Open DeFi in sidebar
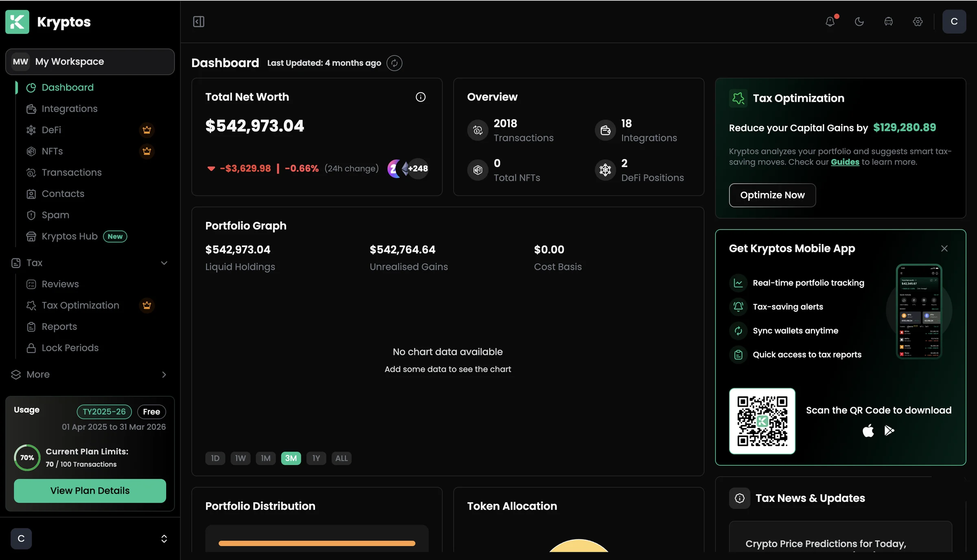This screenshot has height=560, width=977. 51,130
